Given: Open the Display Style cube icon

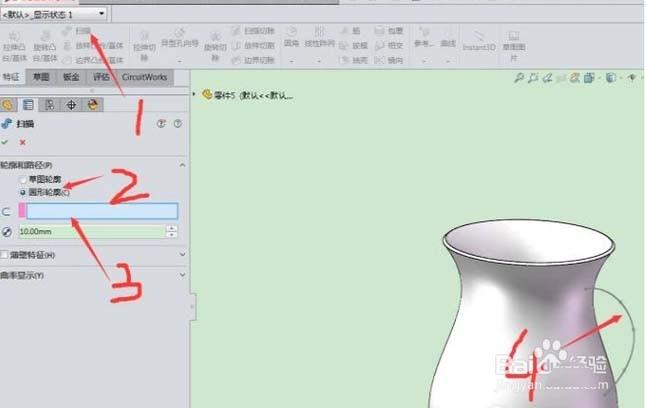Looking at the screenshot, I should [611, 77].
